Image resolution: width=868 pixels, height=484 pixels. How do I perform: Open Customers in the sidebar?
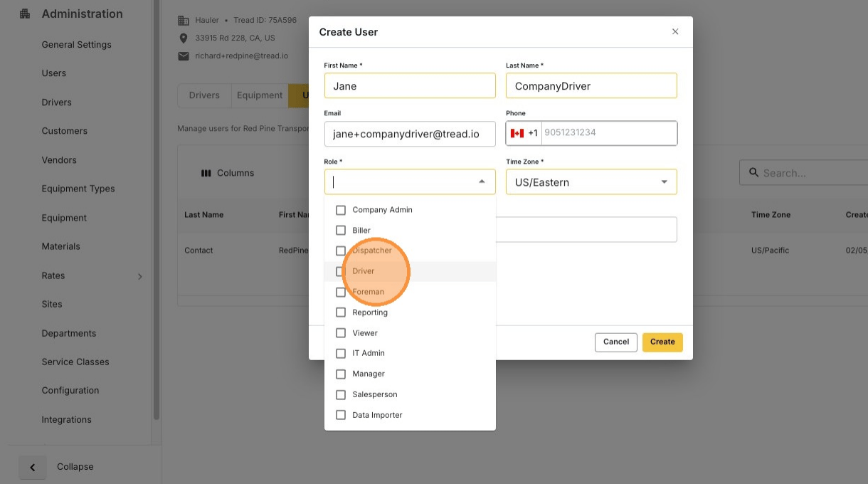click(x=65, y=131)
